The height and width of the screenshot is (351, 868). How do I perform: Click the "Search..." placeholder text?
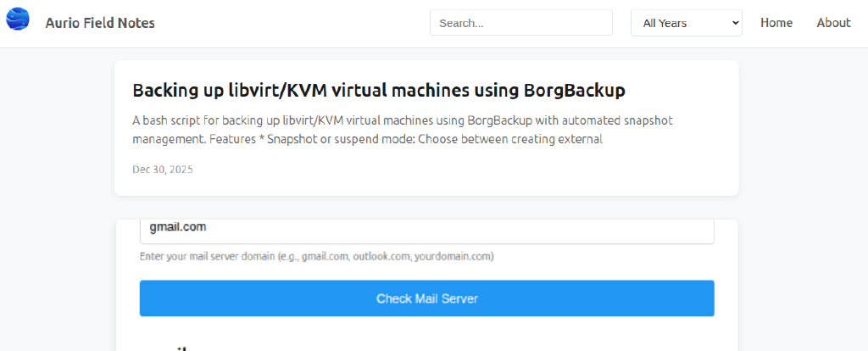point(461,23)
